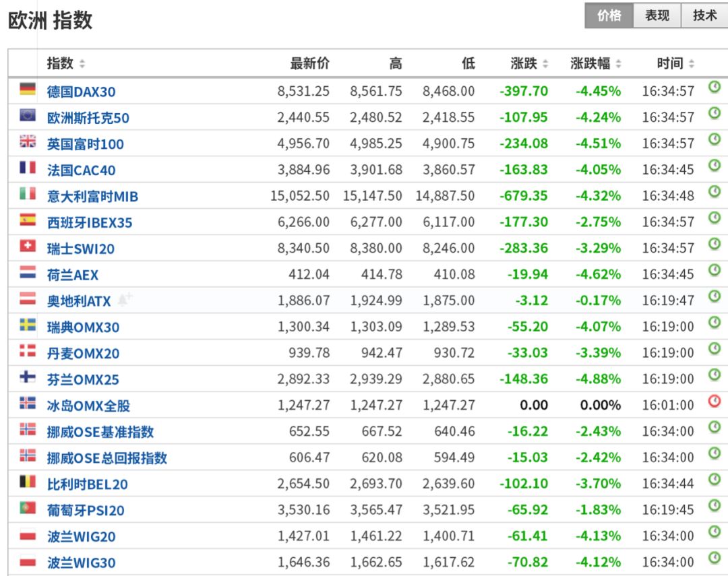728x576 pixels.
Task: Sort by 涨跌幅 column sort arrows
Action: point(618,65)
